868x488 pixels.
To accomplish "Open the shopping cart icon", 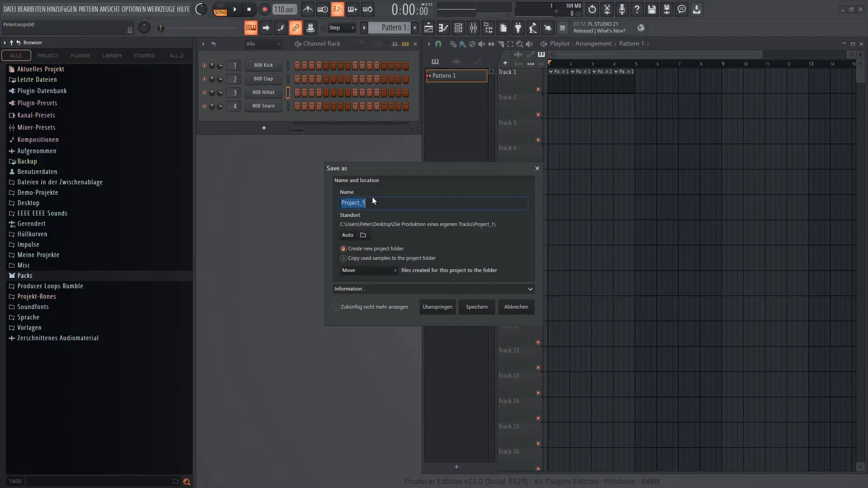I will tap(562, 28).
